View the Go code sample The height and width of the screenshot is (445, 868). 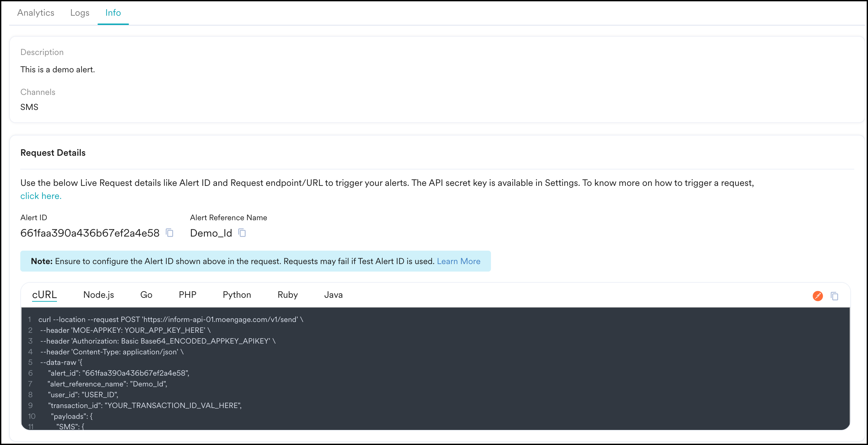pyautogui.click(x=146, y=295)
